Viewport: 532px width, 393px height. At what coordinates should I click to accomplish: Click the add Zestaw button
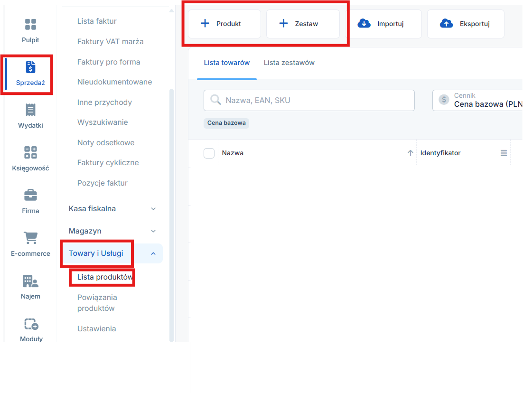coord(302,24)
